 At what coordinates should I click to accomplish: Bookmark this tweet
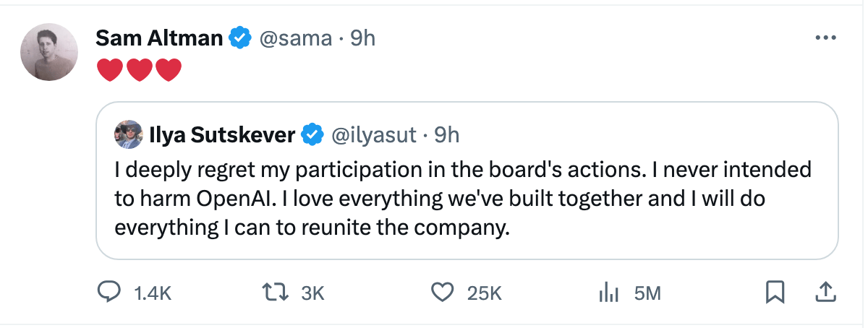[x=775, y=292]
